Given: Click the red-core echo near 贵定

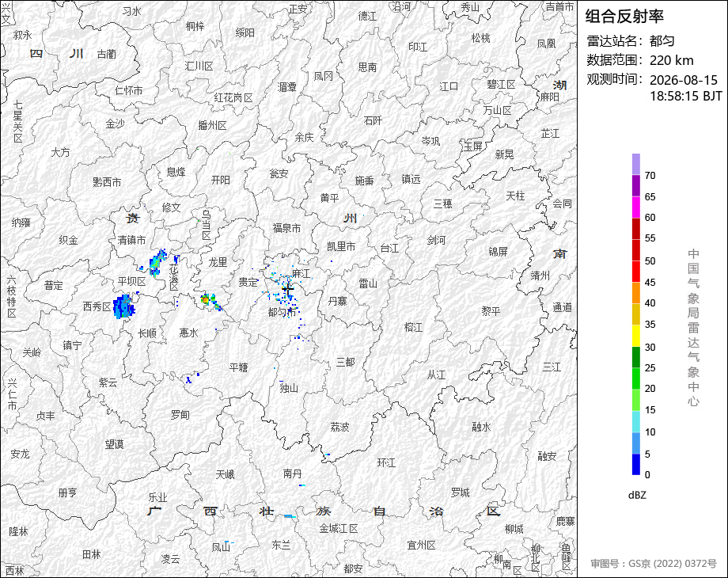Looking at the screenshot, I should [206, 299].
